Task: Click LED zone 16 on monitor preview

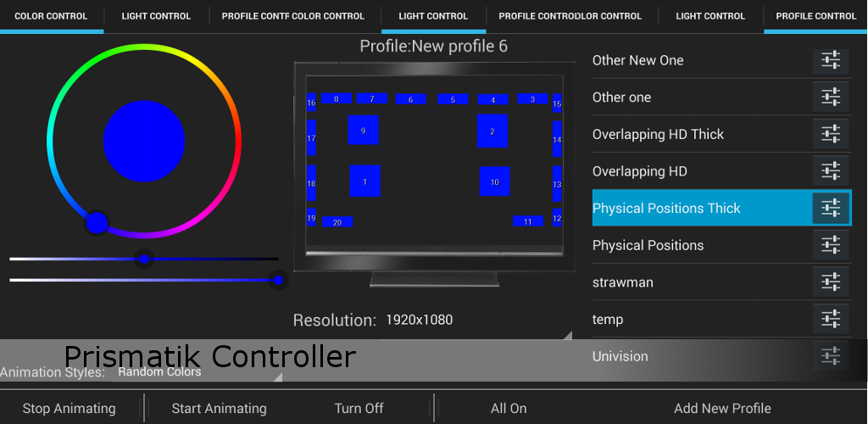Action: 311,103
